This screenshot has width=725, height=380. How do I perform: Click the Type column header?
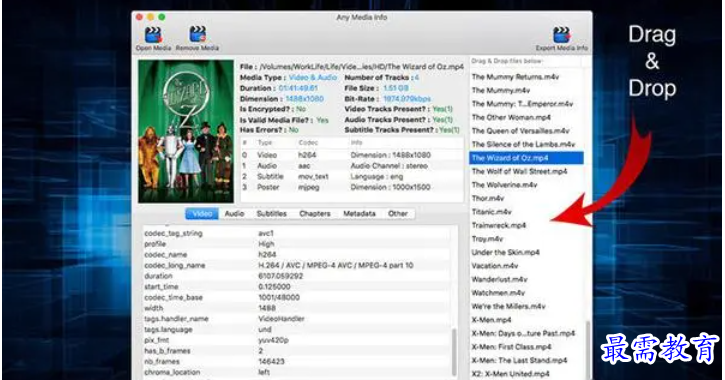point(265,143)
